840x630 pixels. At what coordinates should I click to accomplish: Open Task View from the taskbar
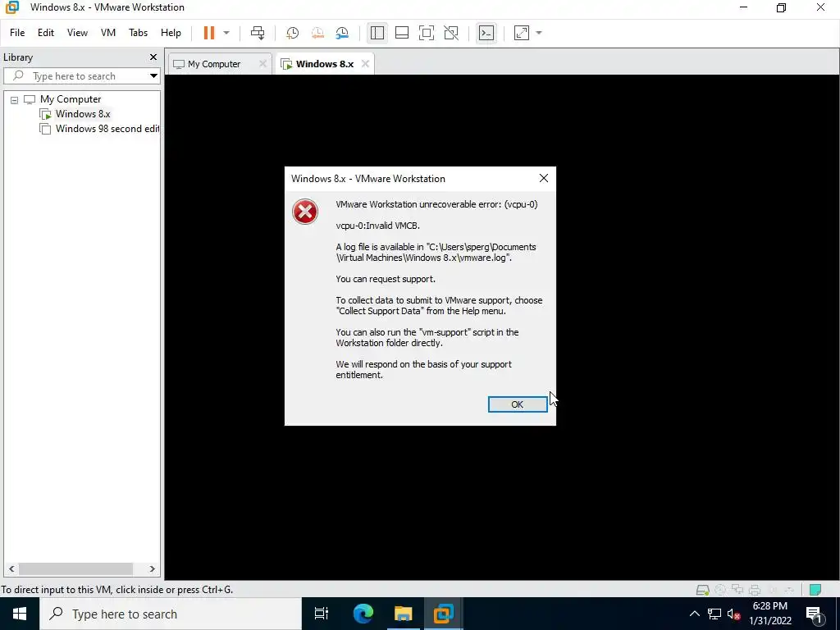tap(322, 614)
